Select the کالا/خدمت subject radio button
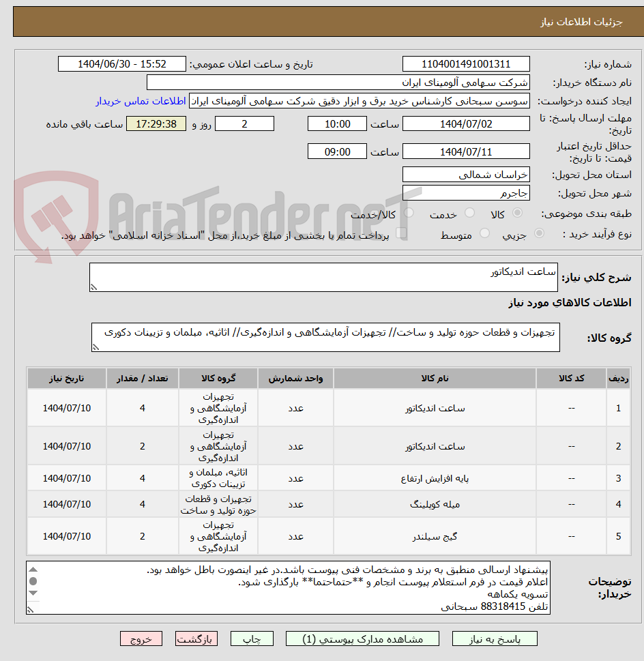Viewport: 644px width, 661px height. tap(409, 213)
